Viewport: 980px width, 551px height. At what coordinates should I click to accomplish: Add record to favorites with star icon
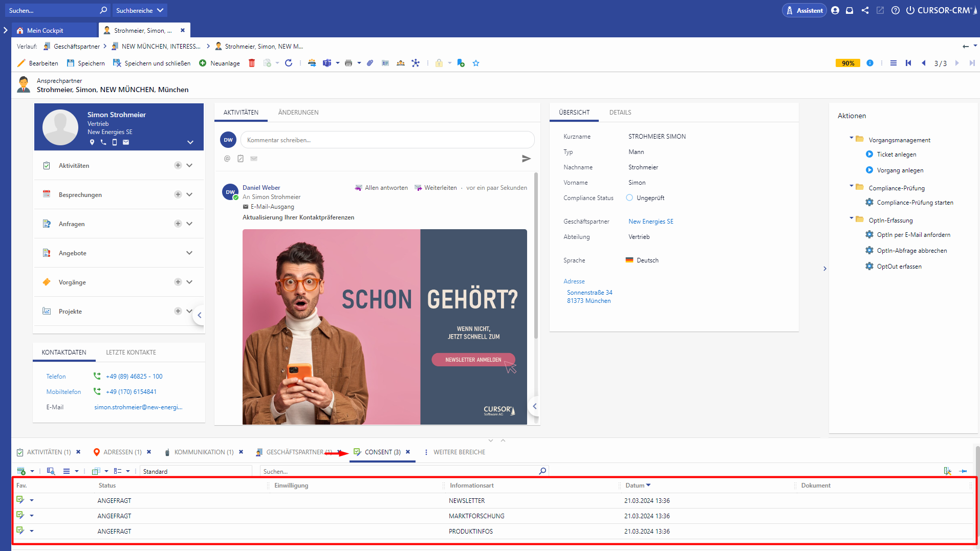[476, 63]
